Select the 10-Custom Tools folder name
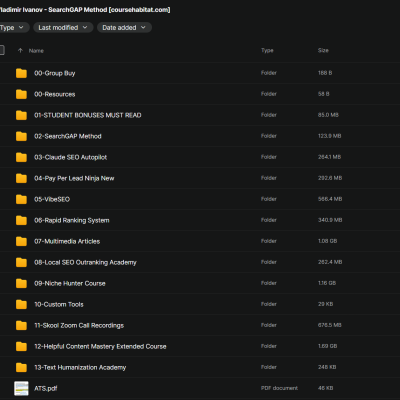Viewport: 400px width, 400px height. 59,304
